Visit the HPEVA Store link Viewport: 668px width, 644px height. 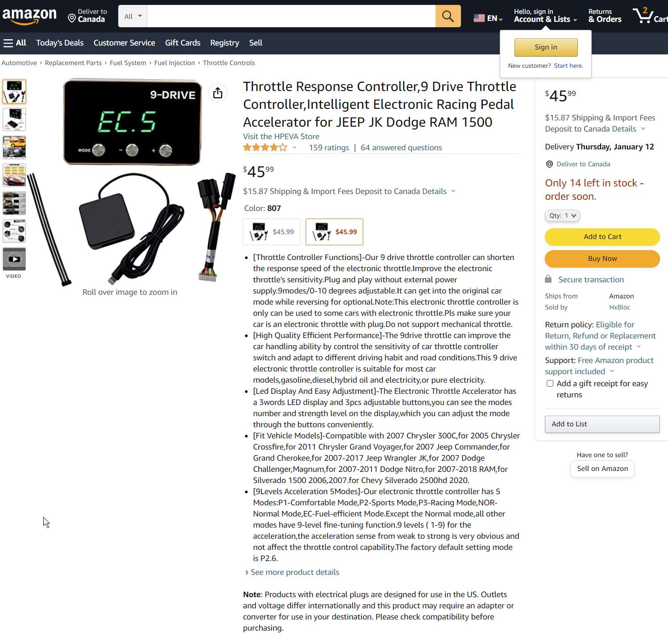point(281,136)
